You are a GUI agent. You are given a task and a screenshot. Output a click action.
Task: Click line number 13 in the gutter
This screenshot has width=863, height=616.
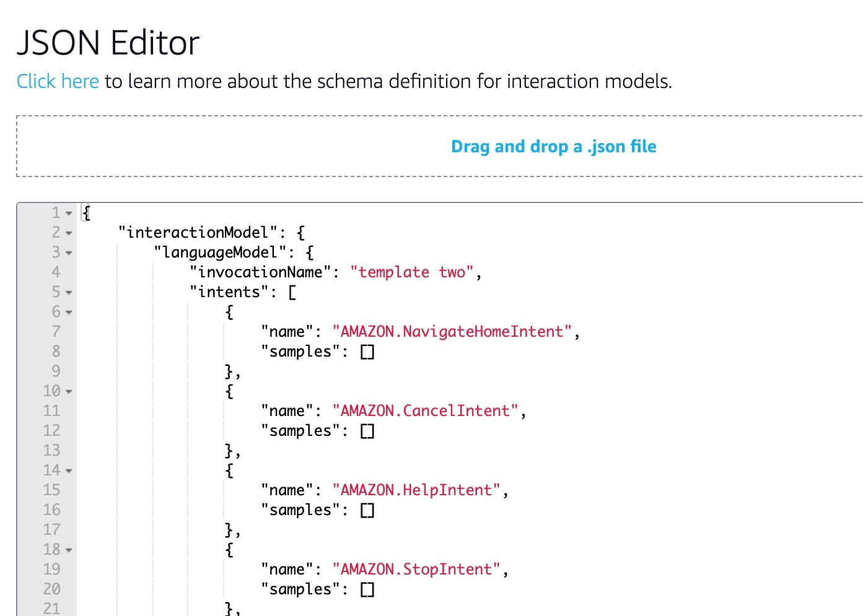(x=52, y=451)
